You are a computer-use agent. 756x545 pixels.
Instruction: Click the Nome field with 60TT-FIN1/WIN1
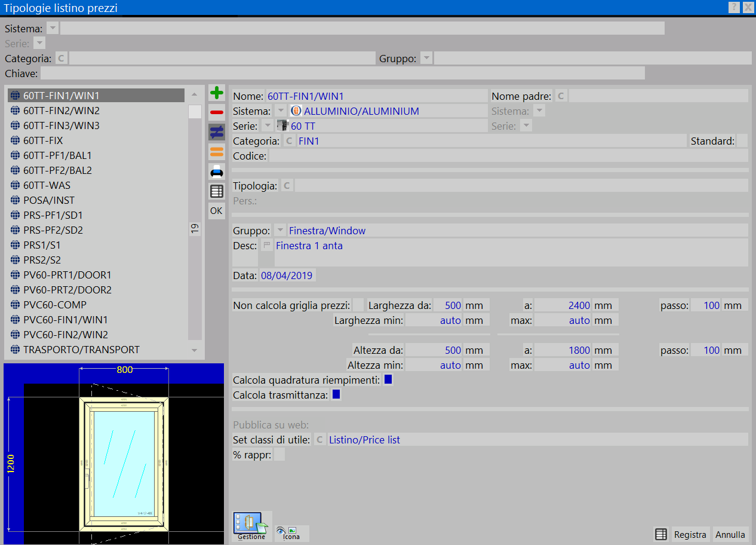click(377, 96)
